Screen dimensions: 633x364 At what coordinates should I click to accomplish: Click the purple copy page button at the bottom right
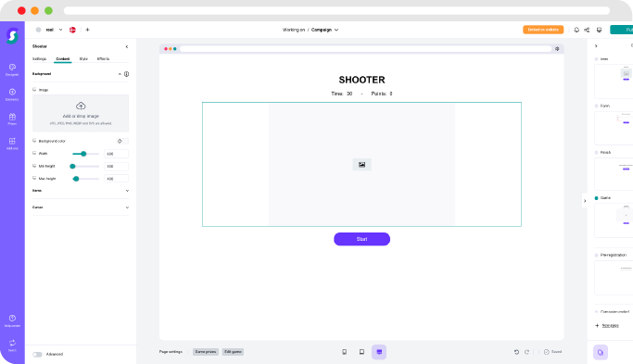pyautogui.click(x=601, y=352)
